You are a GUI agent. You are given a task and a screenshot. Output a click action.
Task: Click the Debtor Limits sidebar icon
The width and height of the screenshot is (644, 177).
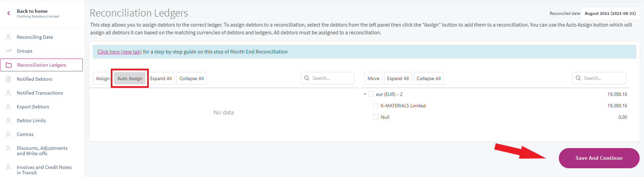[8, 120]
